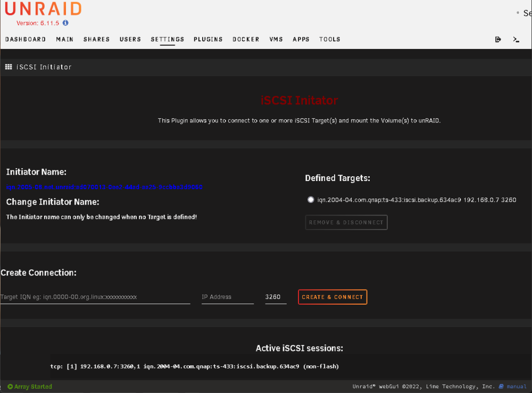Click the grid icon beside iSCSI Initiator title
The width and height of the screenshot is (532, 393).
click(9, 67)
